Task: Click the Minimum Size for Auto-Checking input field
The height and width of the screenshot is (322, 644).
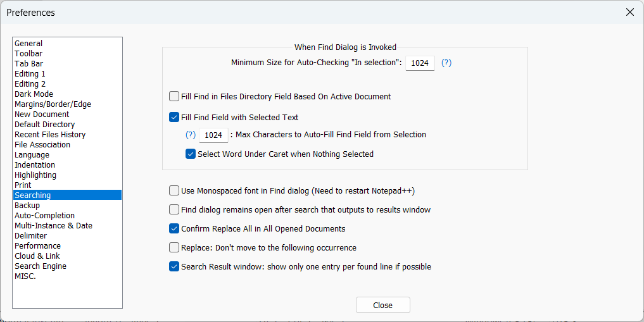Action: 420,63
